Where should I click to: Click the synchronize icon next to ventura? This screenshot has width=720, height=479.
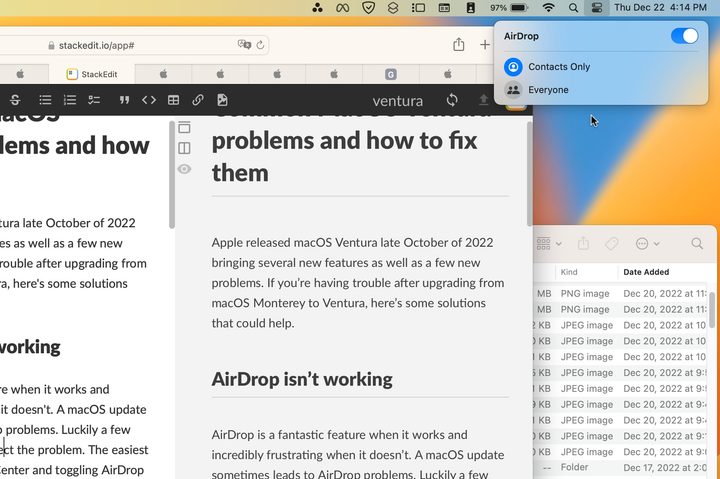click(x=452, y=100)
